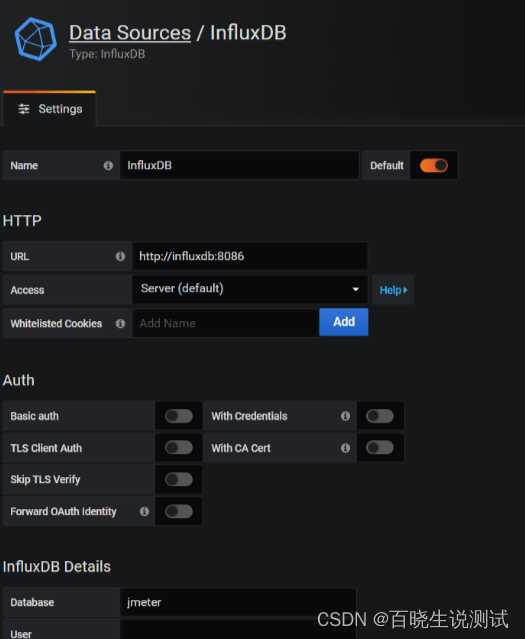The height and width of the screenshot is (639, 525).
Task: Click the 'TLS Client Auth' label
Action: click(x=46, y=448)
